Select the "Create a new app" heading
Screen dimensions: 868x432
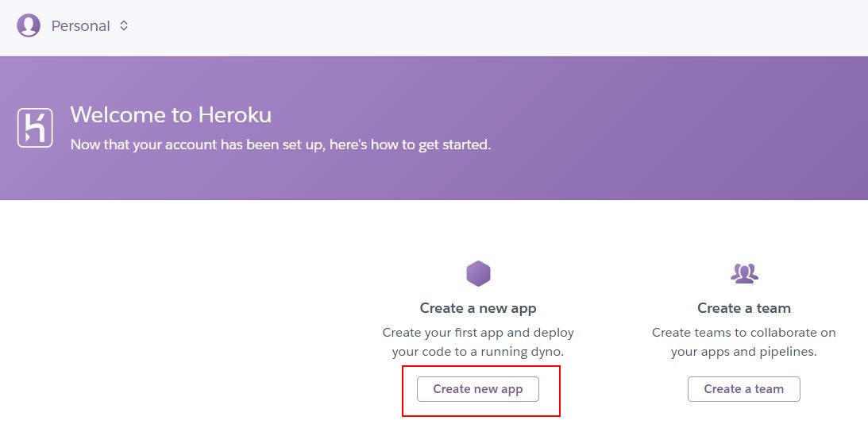478,308
